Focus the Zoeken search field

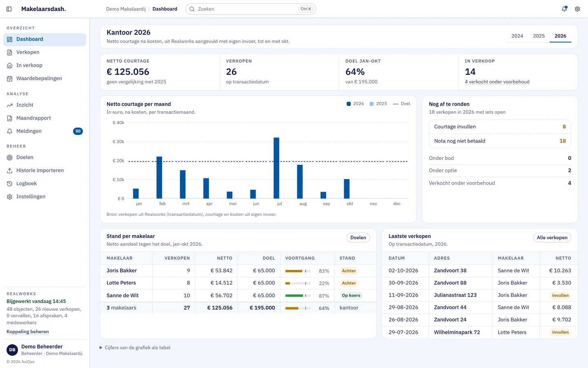[251, 9]
